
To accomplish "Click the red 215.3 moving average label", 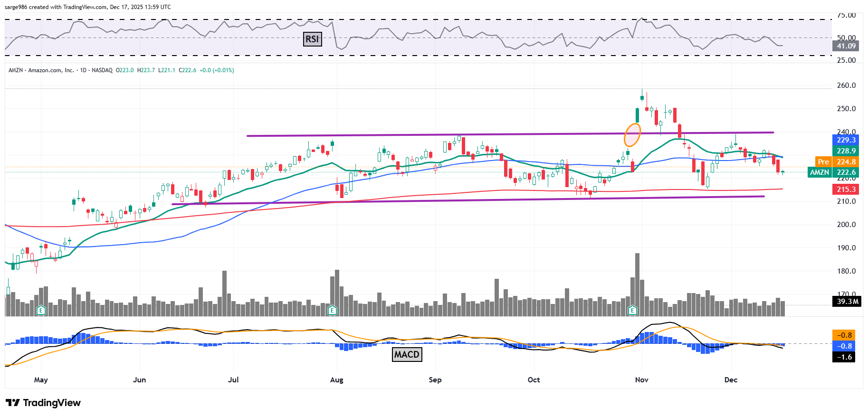I will [846, 190].
